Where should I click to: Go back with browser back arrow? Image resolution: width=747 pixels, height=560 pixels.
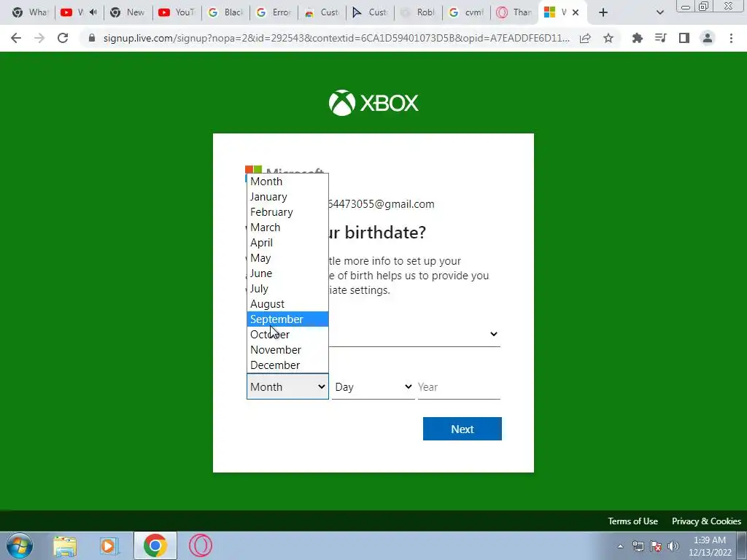click(x=16, y=38)
